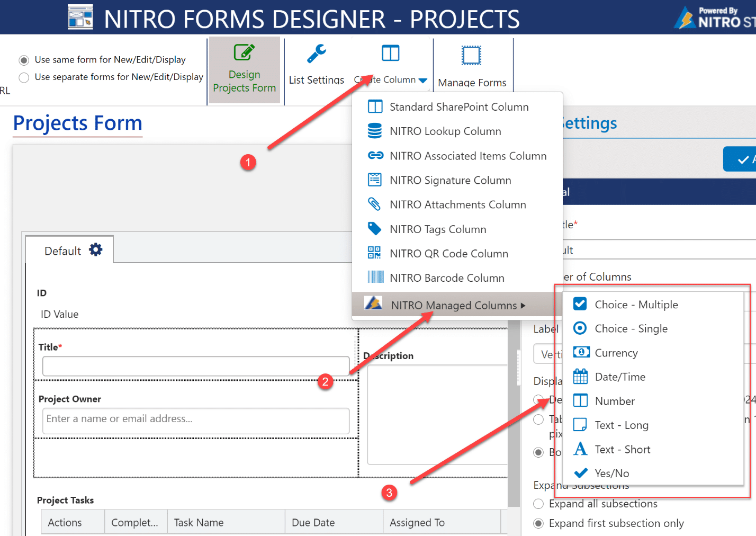Click the Design Projects Form icon
The height and width of the screenshot is (536, 756).
coord(244,52)
